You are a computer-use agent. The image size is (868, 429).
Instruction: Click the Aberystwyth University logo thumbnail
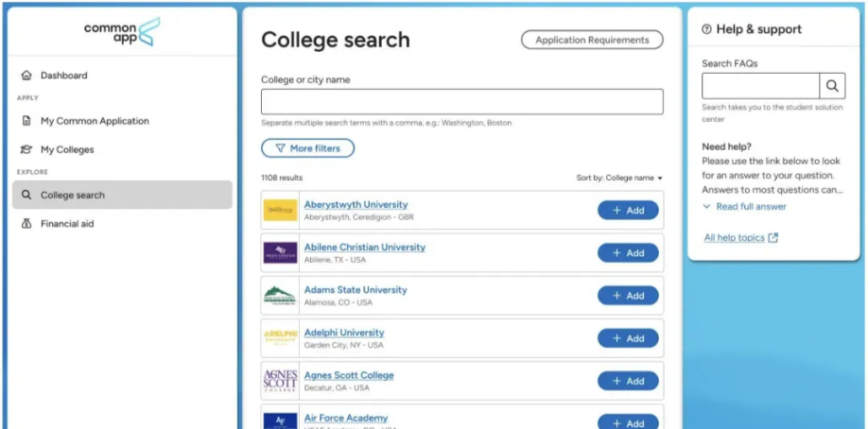(280, 211)
